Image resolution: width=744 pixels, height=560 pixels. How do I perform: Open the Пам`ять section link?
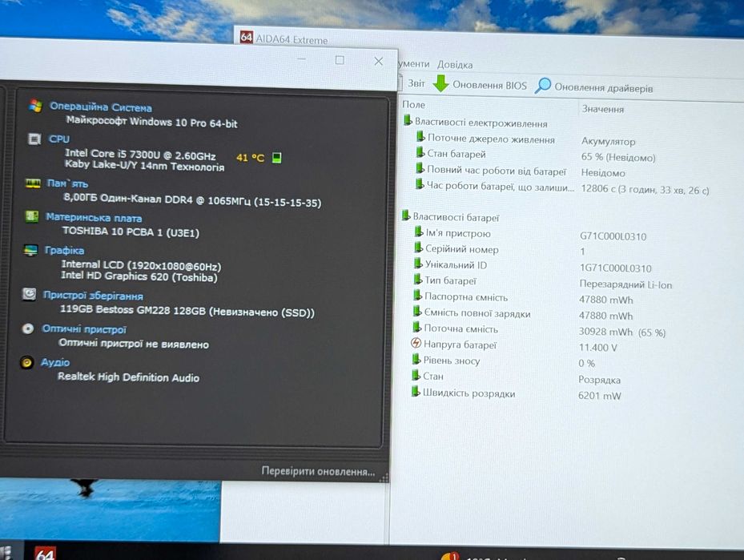[67, 183]
